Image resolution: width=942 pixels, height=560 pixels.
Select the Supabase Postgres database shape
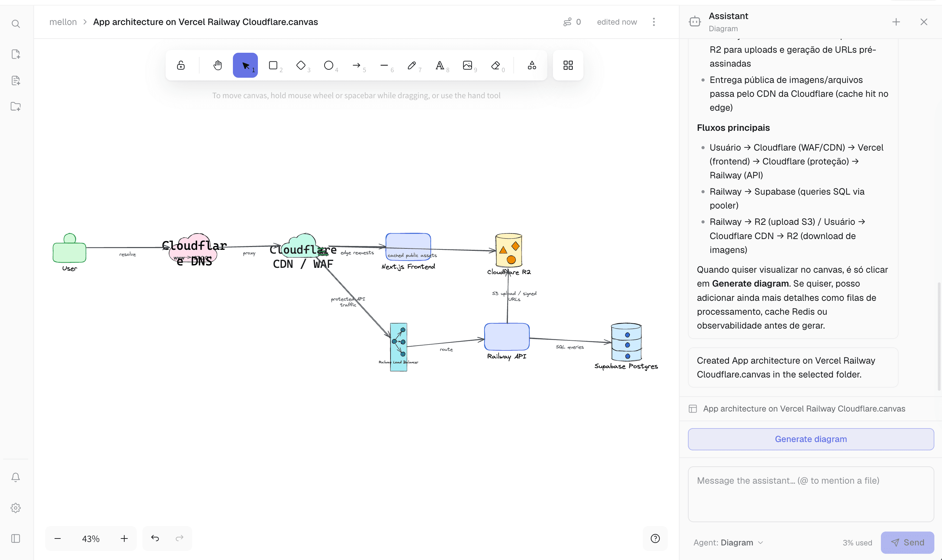tap(626, 342)
